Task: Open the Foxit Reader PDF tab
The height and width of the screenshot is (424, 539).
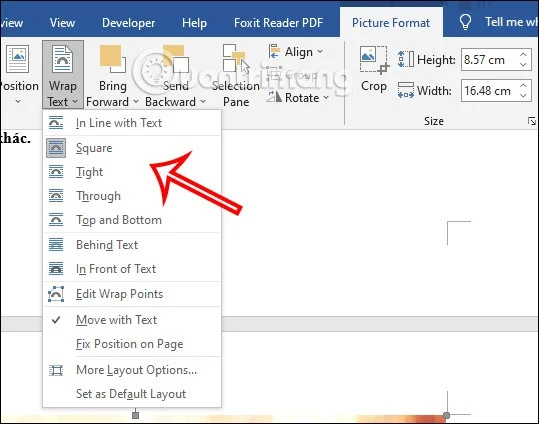Action: [x=278, y=23]
